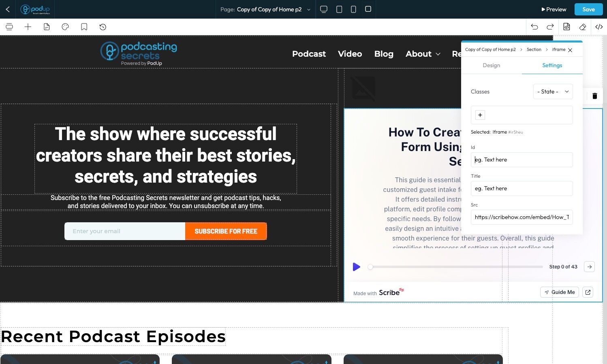Click the Podcasting Secrets logo
Viewport: 607px width, 364px height.
(139, 53)
